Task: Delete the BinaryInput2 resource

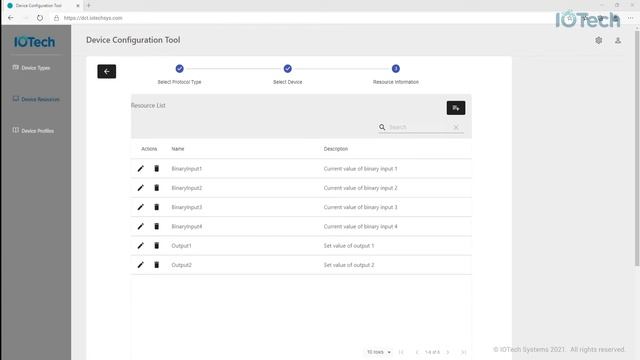Action: point(156,188)
